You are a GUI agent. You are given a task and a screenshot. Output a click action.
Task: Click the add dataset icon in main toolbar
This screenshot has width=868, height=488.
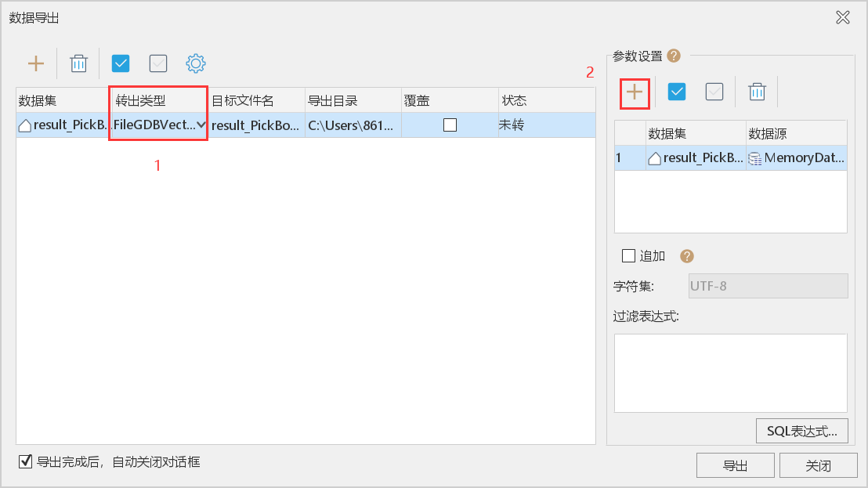[x=36, y=63]
